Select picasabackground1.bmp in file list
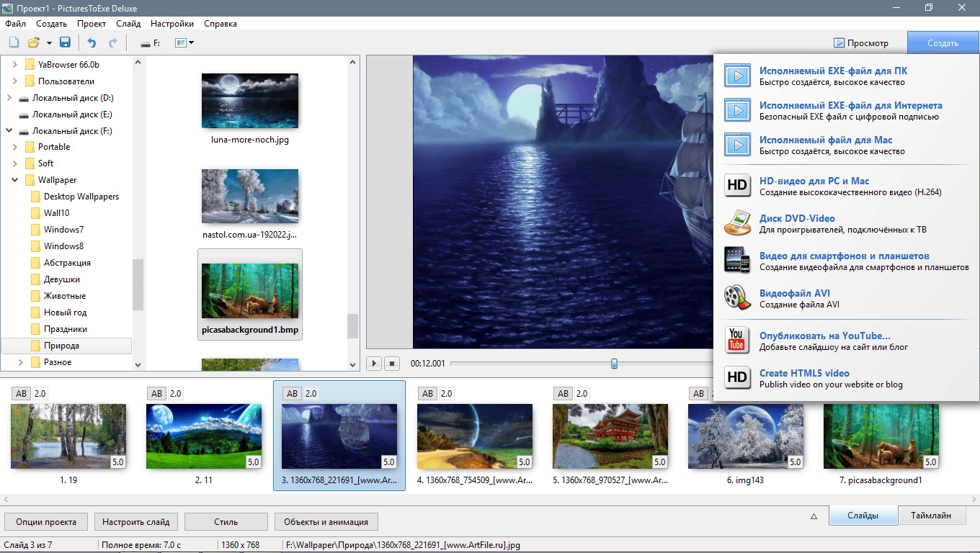This screenshot has width=980, height=553. click(250, 295)
